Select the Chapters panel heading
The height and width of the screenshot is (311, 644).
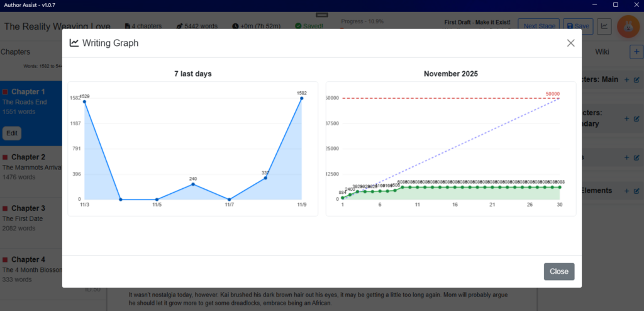point(16,52)
